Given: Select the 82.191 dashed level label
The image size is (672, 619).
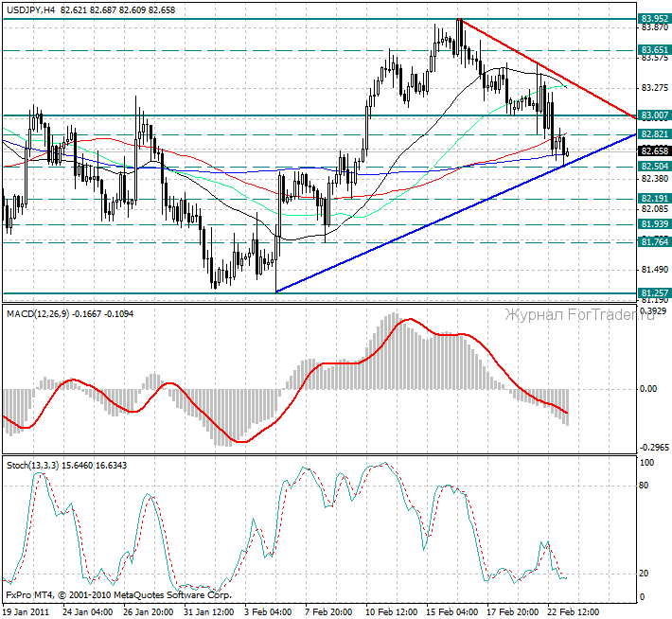Looking at the screenshot, I should [x=654, y=199].
